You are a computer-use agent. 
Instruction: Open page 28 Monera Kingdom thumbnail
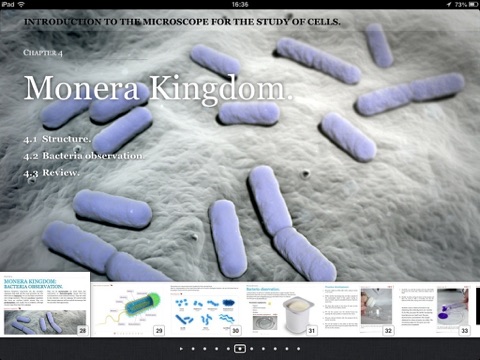tap(45, 305)
